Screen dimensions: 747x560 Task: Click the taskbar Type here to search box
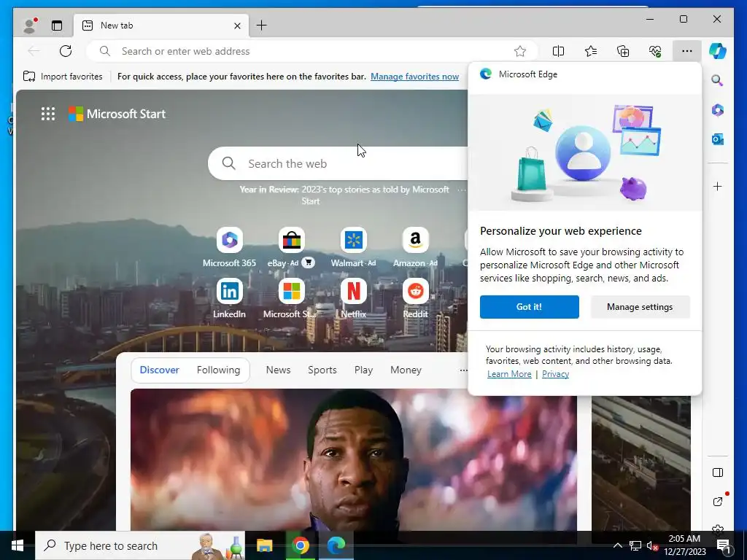(x=140, y=545)
